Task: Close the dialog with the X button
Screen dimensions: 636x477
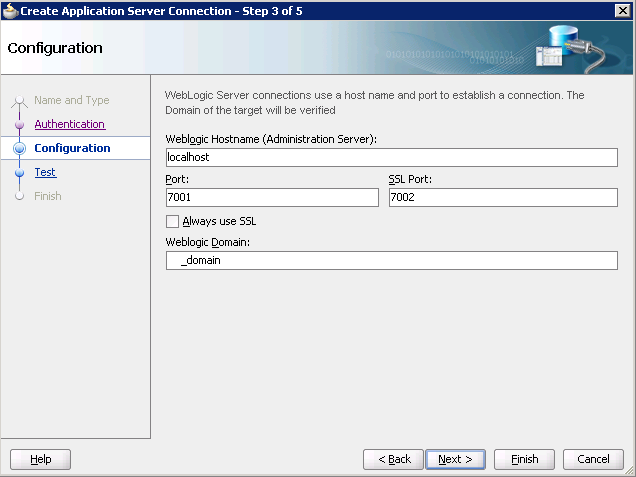Action: [x=623, y=11]
